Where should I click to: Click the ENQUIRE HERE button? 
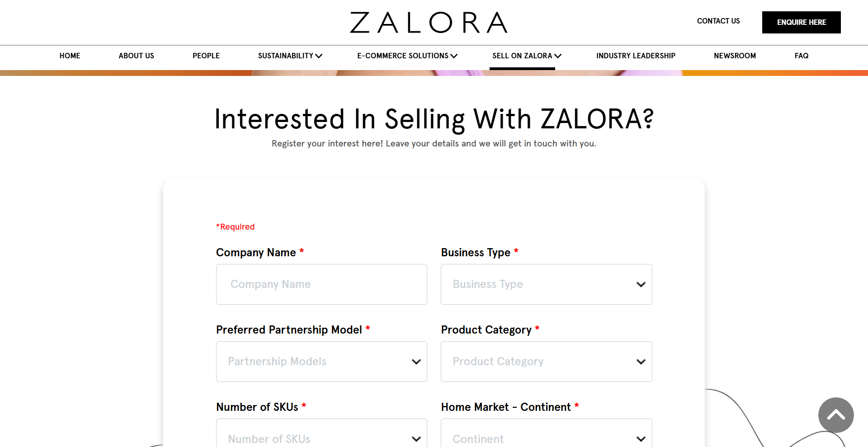click(x=801, y=22)
